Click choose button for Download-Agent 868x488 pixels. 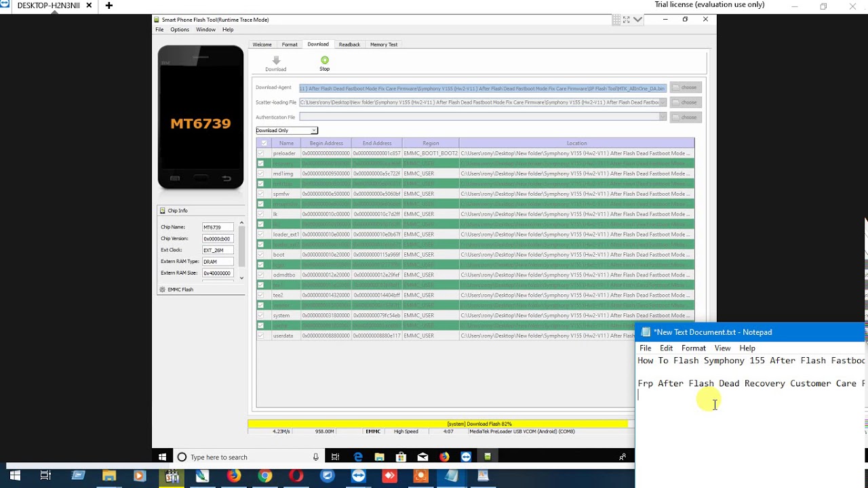pyautogui.click(x=686, y=87)
